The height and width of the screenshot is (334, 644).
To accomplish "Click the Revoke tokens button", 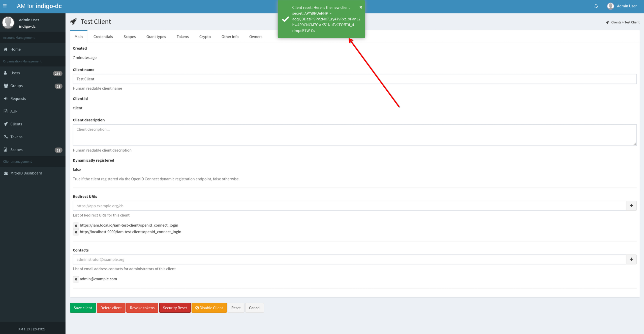I will [x=142, y=308].
